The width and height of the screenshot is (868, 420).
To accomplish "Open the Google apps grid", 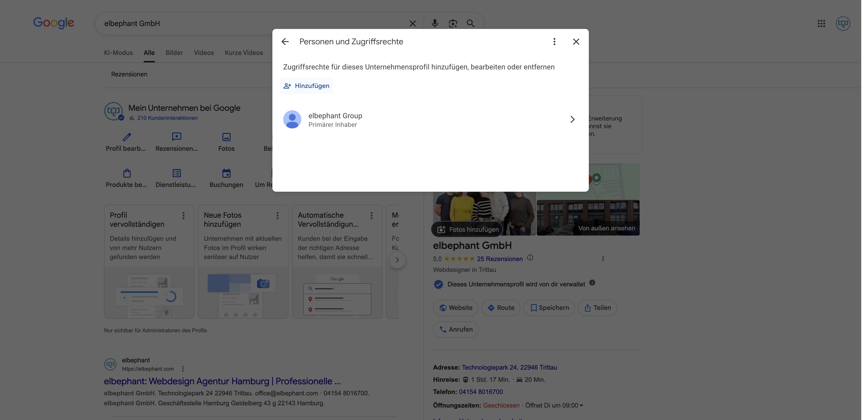I will pos(821,23).
